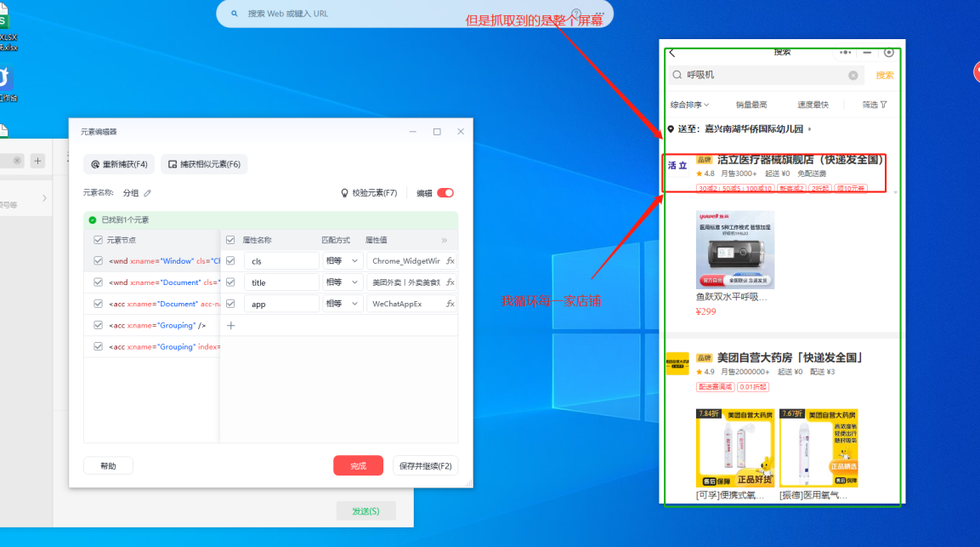This screenshot has height=547, width=980.
Task: Uncheck the app attribute checkbox
Action: (x=230, y=304)
